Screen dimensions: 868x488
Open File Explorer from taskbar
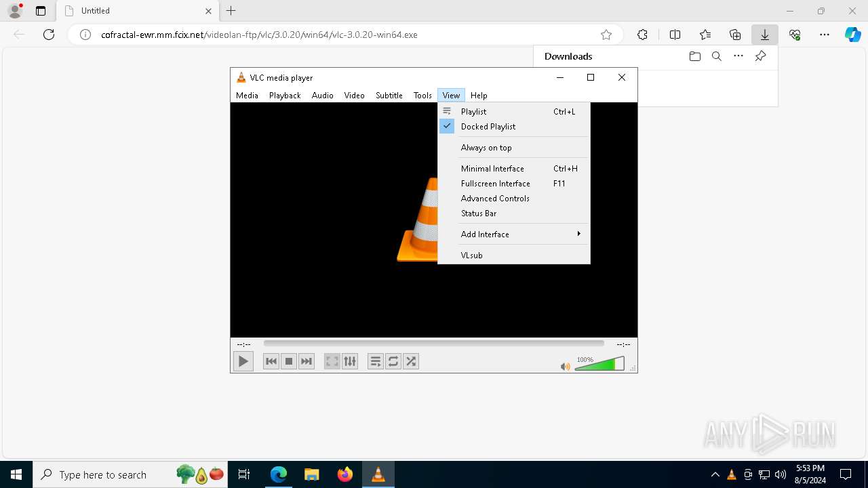pos(311,474)
